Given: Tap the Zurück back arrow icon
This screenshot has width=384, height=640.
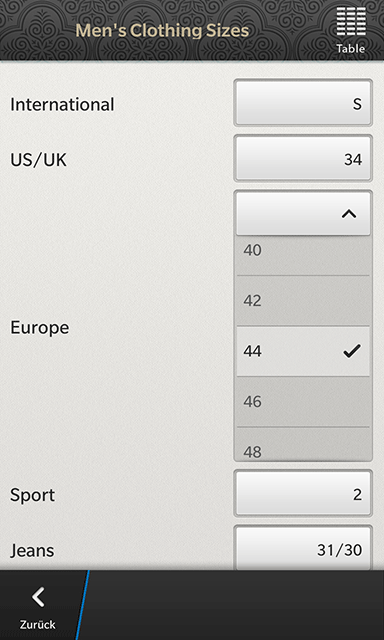Looking at the screenshot, I should (x=38, y=597).
